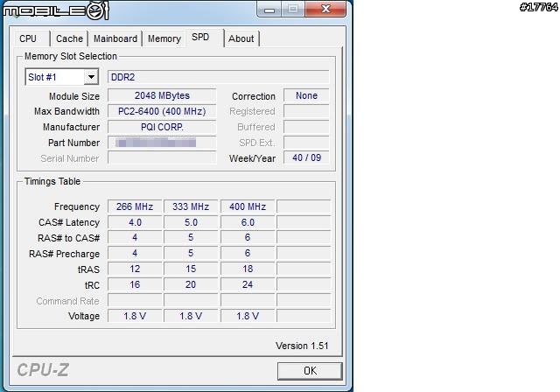Image resolution: width=560 pixels, height=392 pixels.
Task: Click tRAS value 15
Action: tap(191, 269)
